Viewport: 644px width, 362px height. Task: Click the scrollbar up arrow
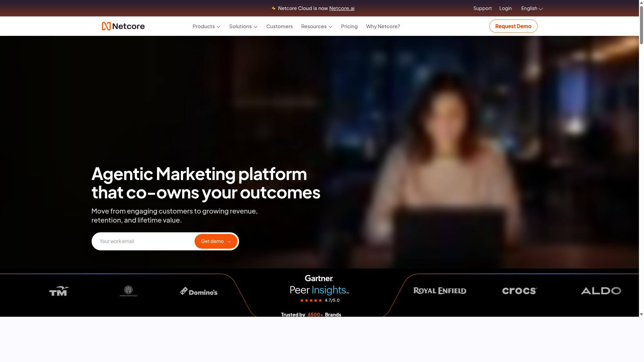click(641, 2)
